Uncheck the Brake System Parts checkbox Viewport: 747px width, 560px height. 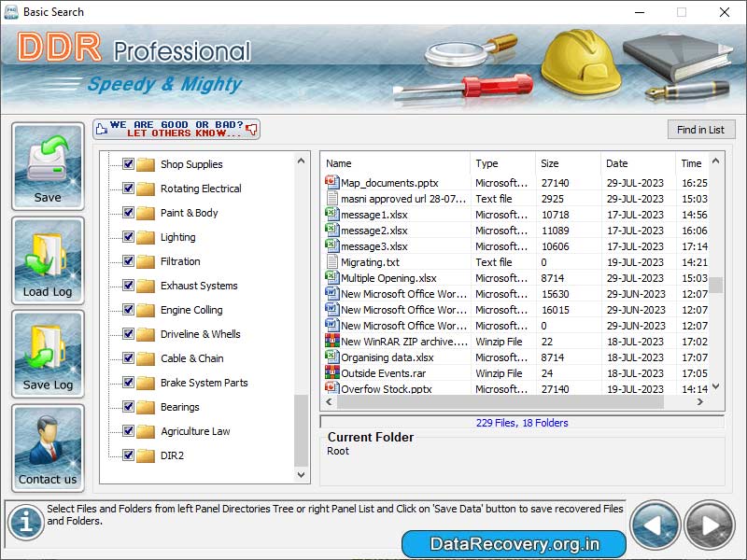click(128, 383)
